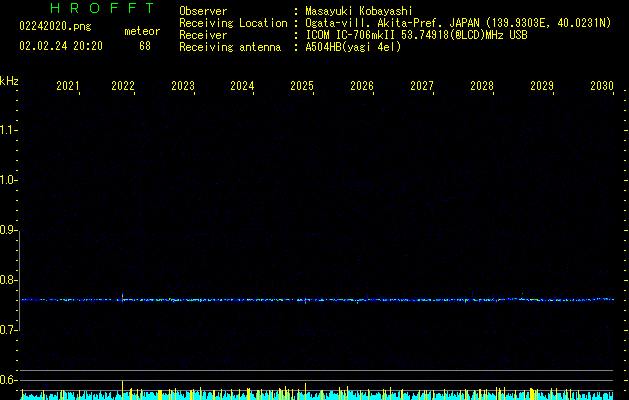
Task: Click time marker 2023
Action: 183,86
